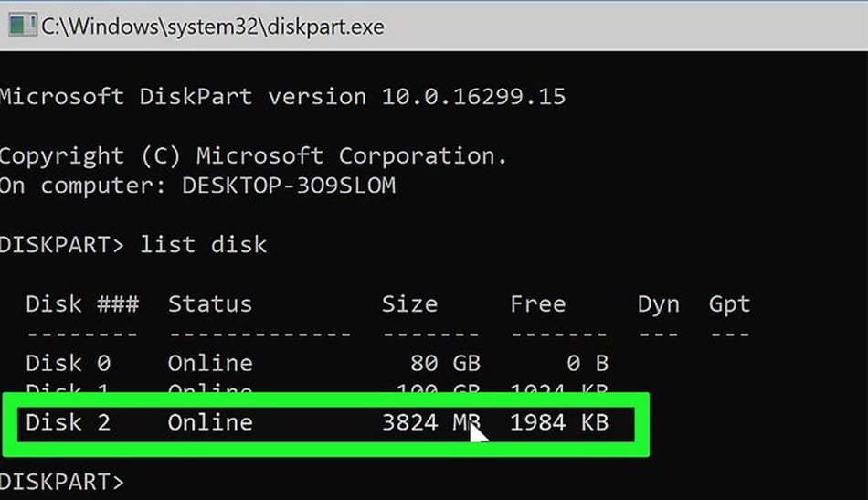This screenshot has width=868, height=500.
Task: Click the 'Gpt' column header
Action: [730, 305]
